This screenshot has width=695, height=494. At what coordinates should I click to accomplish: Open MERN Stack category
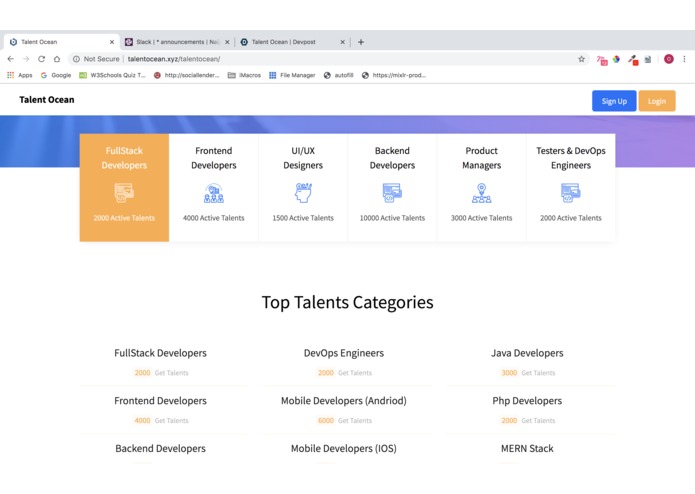[x=527, y=448]
